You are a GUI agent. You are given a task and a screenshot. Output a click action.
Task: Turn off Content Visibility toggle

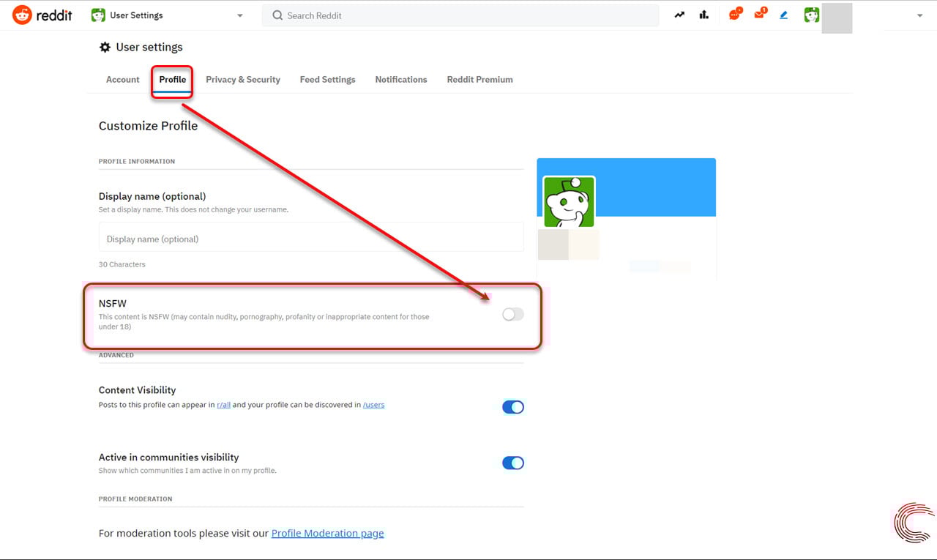[513, 407]
